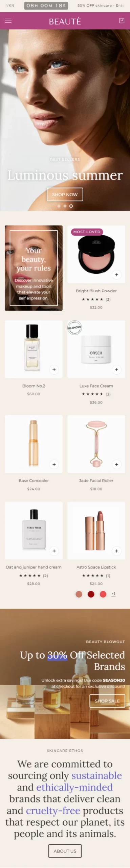Add Oat and juniper hand cream plus icon

pyautogui.click(x=54, y=551)
